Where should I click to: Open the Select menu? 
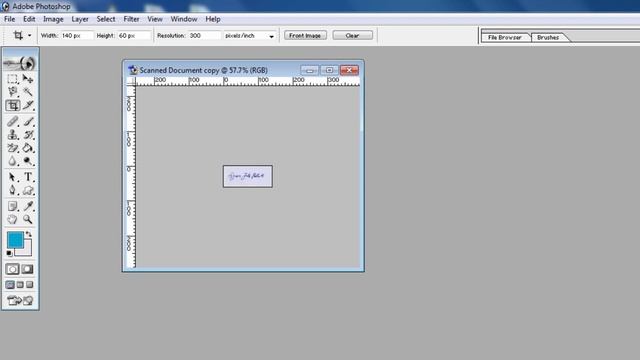106,19
